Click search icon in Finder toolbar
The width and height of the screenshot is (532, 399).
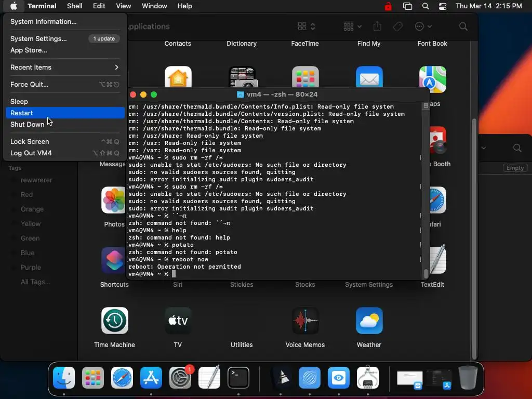pyautogui.click(x=463, y=26)
